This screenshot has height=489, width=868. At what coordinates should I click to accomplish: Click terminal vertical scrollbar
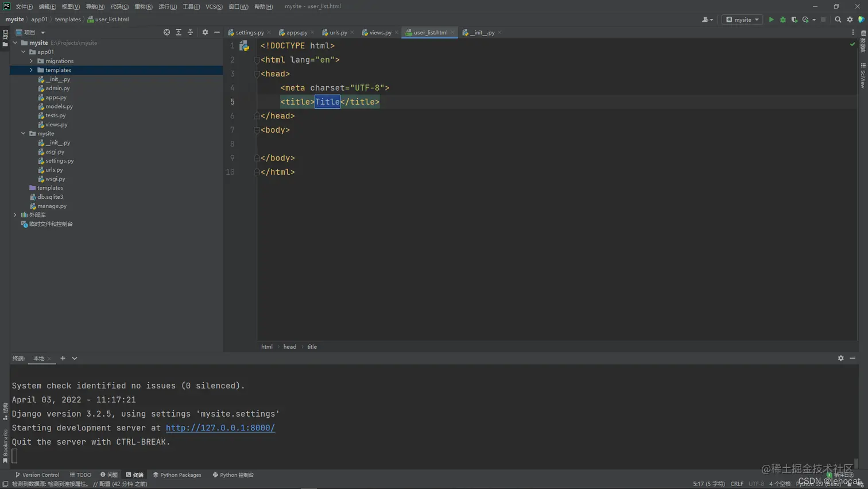pyautogui.click(x=856, y=463)
